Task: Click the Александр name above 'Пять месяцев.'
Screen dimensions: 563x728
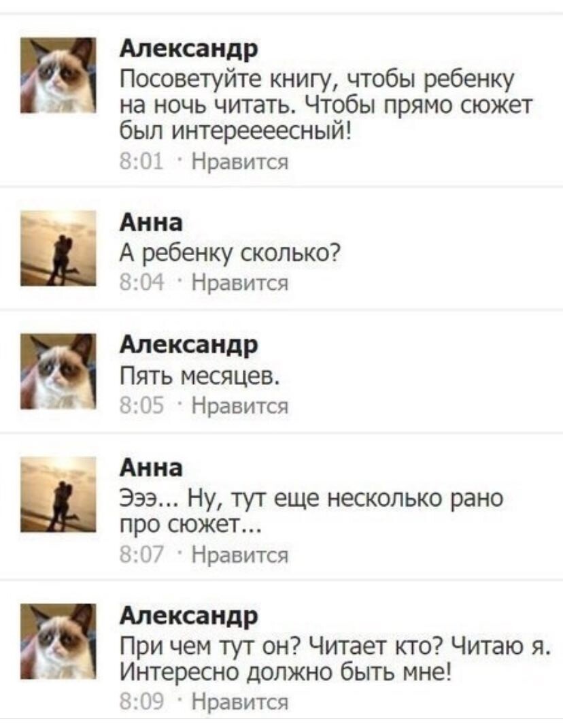Action: point(188,345)
